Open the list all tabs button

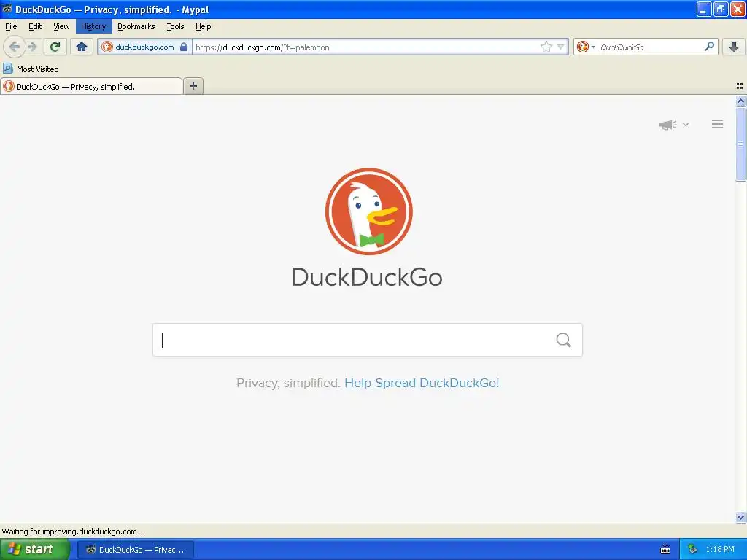(740, 86)
